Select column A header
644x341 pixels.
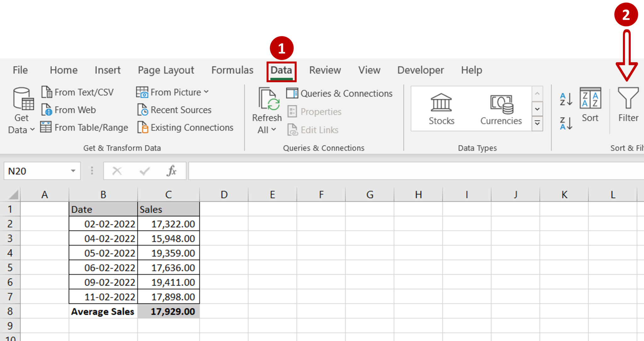(x=45, y=195)
